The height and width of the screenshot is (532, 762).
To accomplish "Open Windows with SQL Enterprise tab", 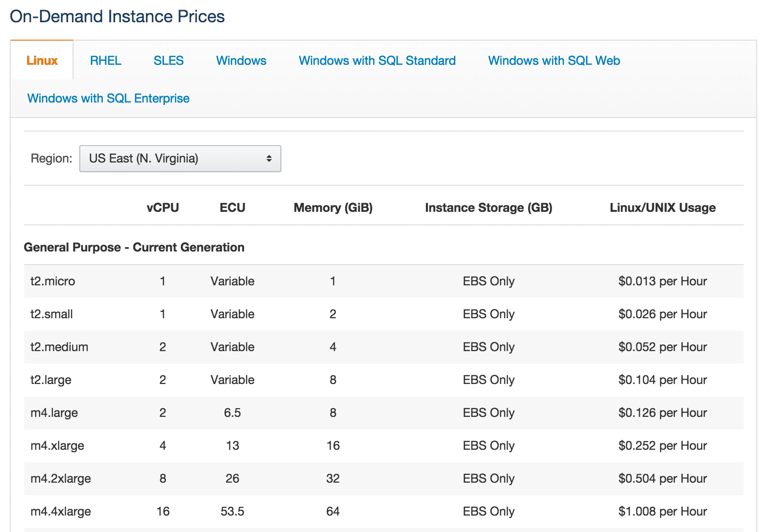I will click(108, 98).
